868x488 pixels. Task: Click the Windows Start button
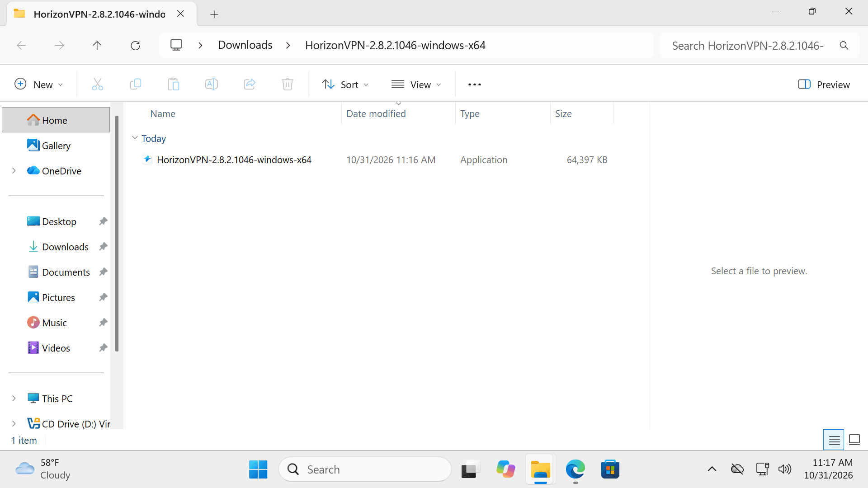(x=258, y=469)
